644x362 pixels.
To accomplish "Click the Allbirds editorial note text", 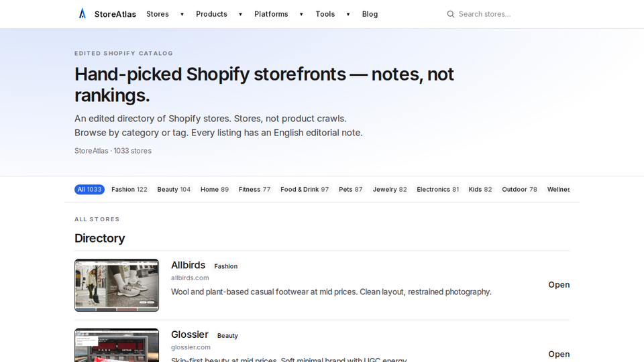I will 331,292.
